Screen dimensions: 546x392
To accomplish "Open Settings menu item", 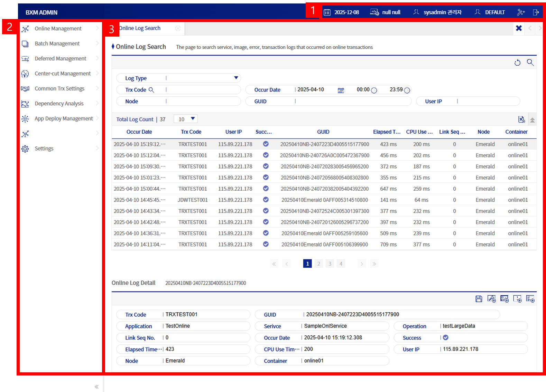I will (44, 149).
